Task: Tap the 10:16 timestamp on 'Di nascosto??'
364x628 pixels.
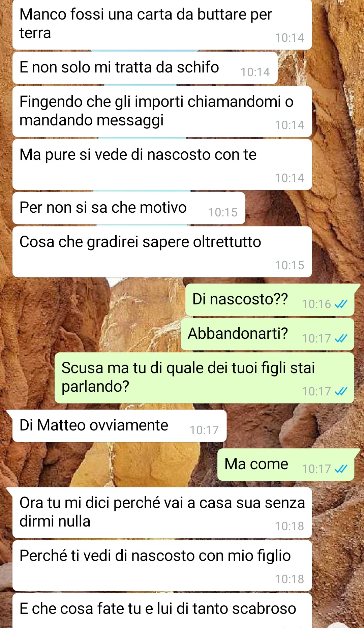Action: pyautogui.click(x=316, y=304)
